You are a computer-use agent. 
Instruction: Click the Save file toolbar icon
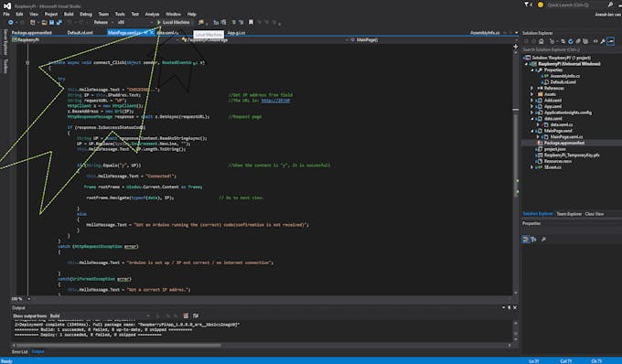pos(51,23)
